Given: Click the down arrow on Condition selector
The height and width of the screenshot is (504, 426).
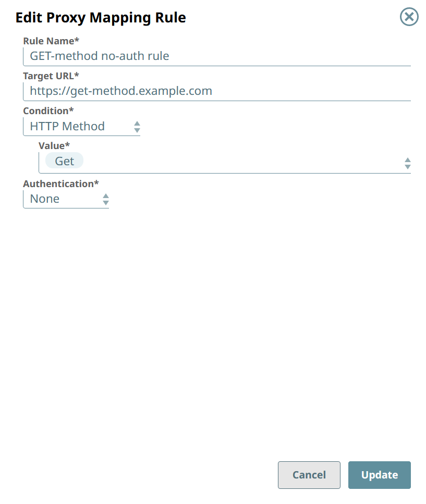Looking at the screenshot, I should click(137, 129).
